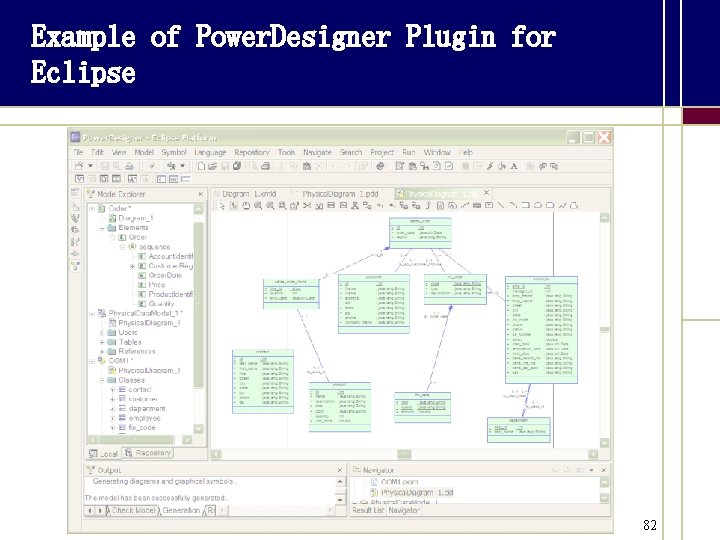The width and height of the screenshot is (720, 540).
Task: Select the Line drawing tool
Action: coord(501,205)
